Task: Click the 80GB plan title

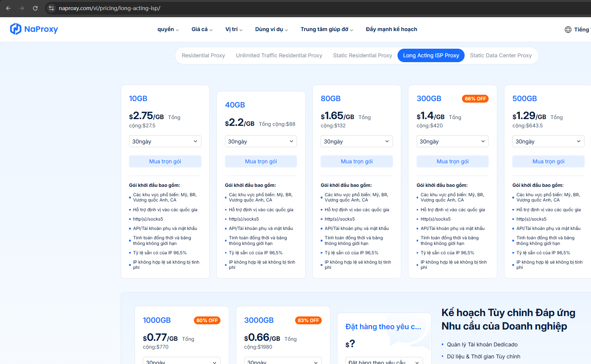Action: point(330,98)
